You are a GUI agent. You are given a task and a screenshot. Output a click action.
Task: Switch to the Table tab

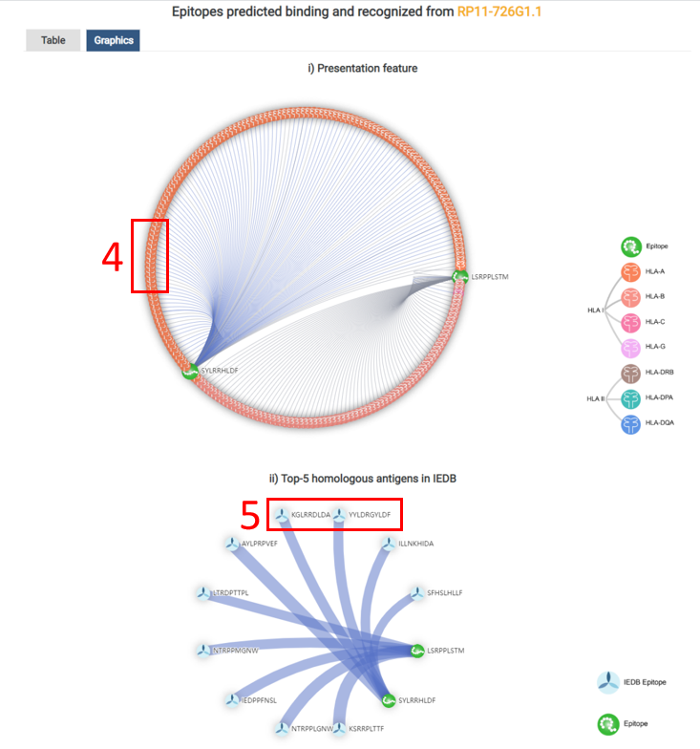click(53, 40)
